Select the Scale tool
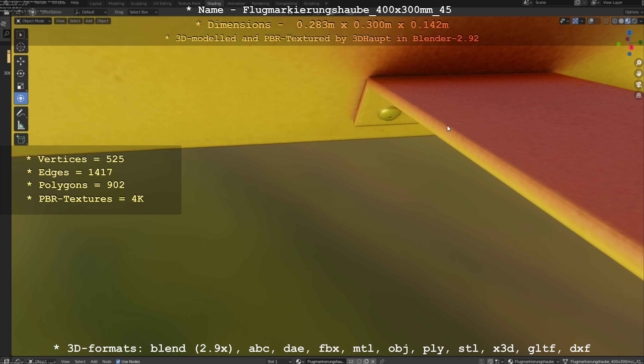Image resolution: width=644 pixels, height=364 pixels. click(x=21, y=86)
